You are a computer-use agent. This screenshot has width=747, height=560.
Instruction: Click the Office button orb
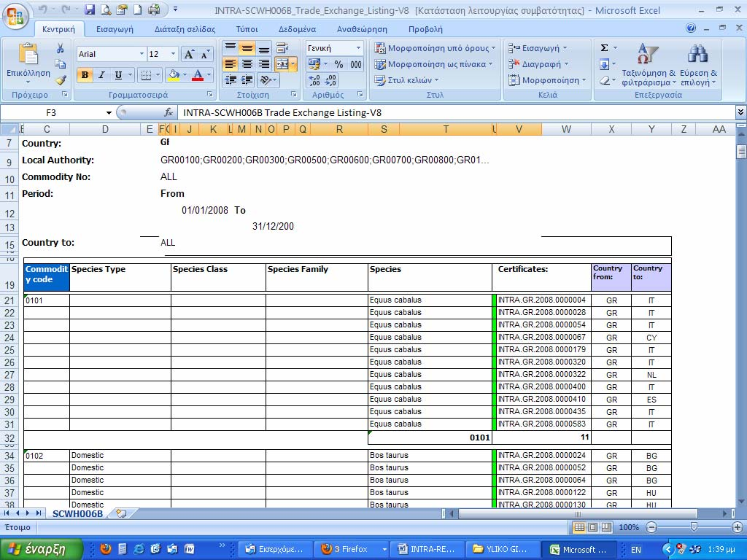point(15,15)
